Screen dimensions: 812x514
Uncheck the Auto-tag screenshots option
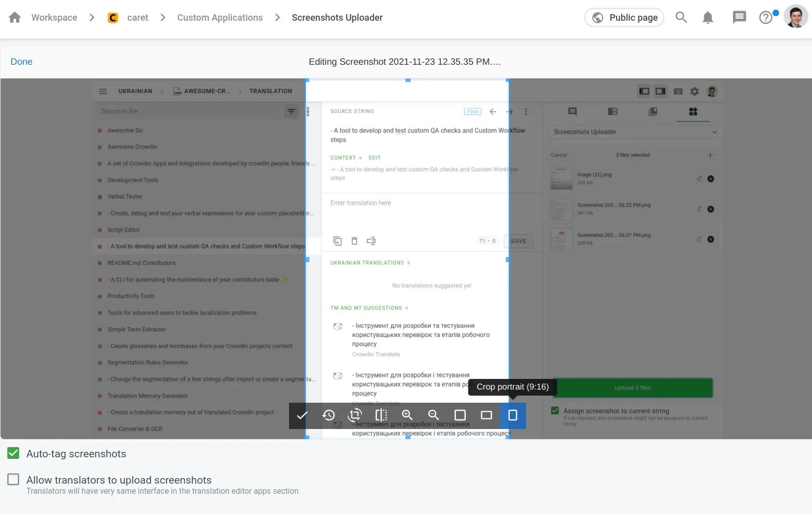pos(13,453)
